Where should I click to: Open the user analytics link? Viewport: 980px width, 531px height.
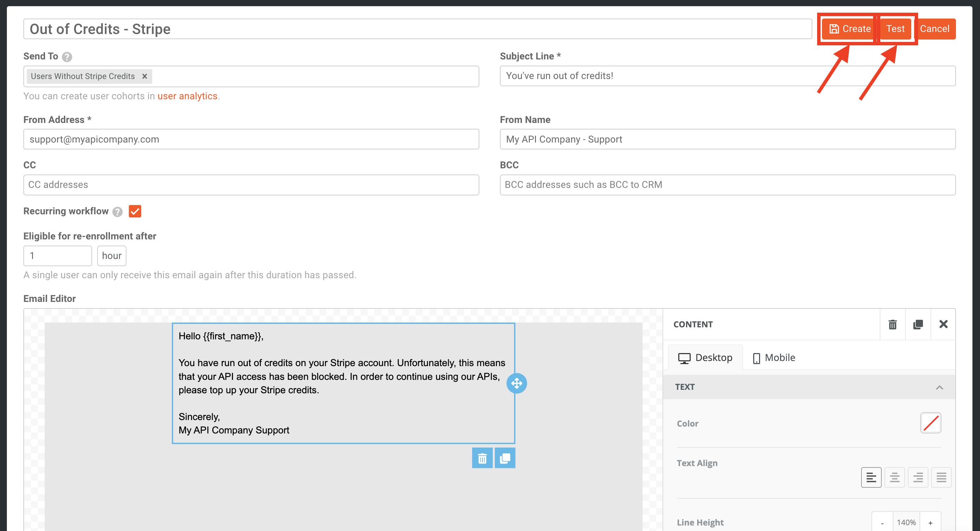coord(187,96)
